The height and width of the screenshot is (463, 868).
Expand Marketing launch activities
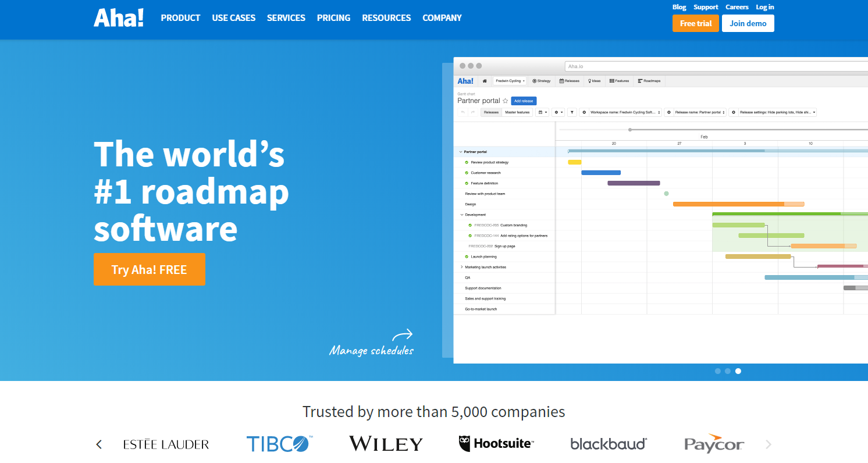462,267
